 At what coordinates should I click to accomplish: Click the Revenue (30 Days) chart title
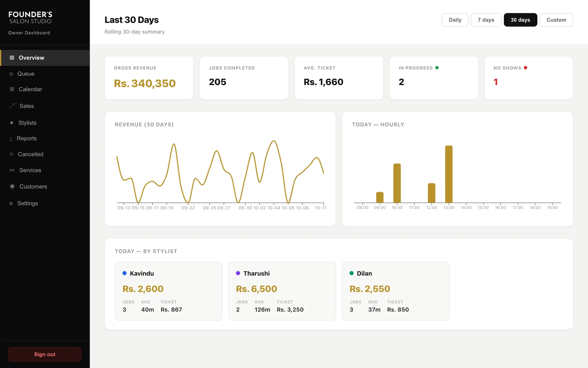pyautogui.click(x=144, y=125)
